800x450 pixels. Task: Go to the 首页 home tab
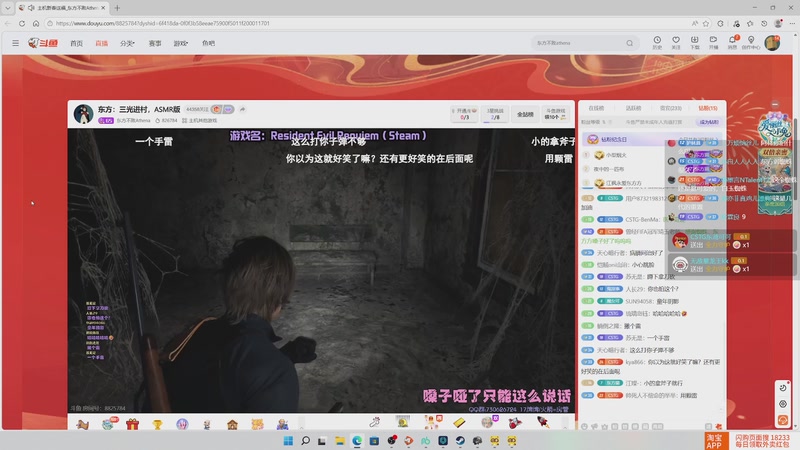[77, 43]
